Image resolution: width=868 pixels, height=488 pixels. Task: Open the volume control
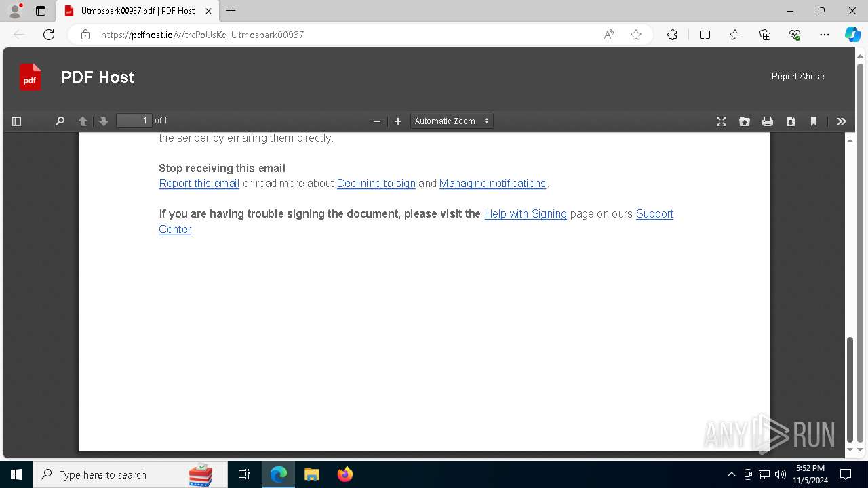[781, 474]
